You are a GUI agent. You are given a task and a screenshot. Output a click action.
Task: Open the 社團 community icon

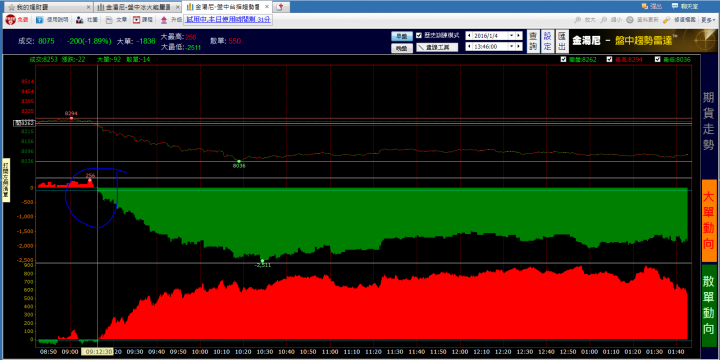tap(79, 20)
